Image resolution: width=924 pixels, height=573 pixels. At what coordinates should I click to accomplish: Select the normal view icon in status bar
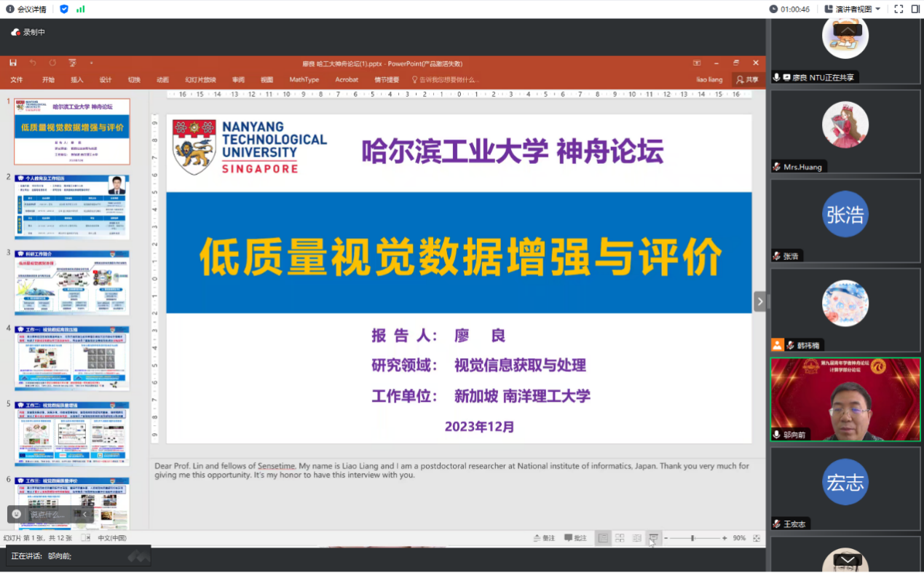coord(603,538)
